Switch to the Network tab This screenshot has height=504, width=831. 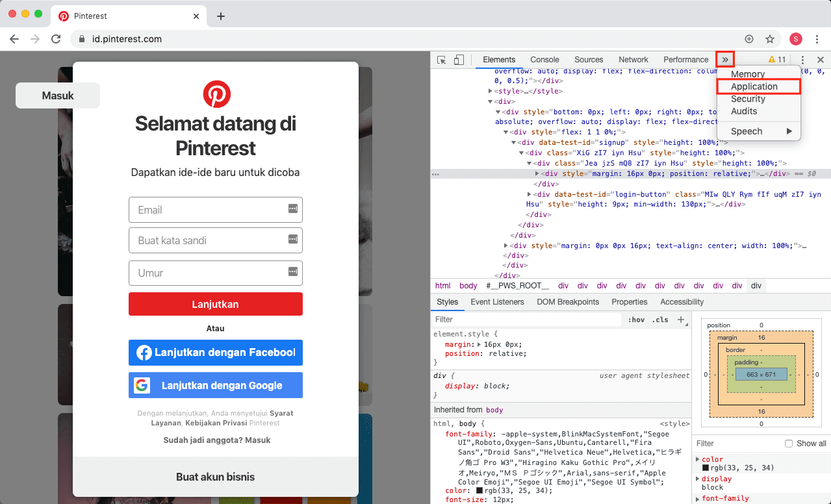[633, 60]
